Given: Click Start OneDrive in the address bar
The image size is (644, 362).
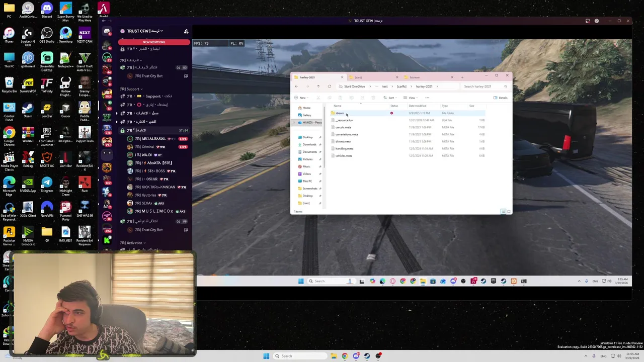Looking at the screenshot, I should coord(354,86).
